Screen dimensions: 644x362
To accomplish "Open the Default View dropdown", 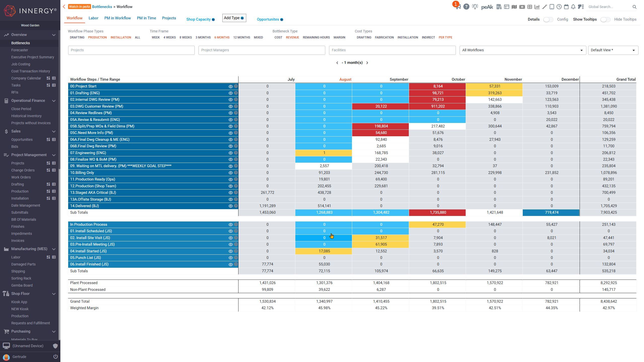I will [613, 50].
